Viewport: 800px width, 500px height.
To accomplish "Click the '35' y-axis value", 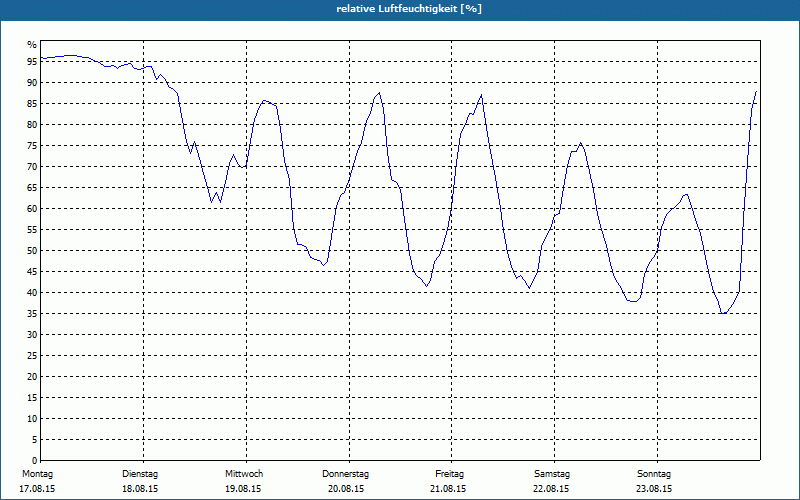I will (x=32, y=314).
